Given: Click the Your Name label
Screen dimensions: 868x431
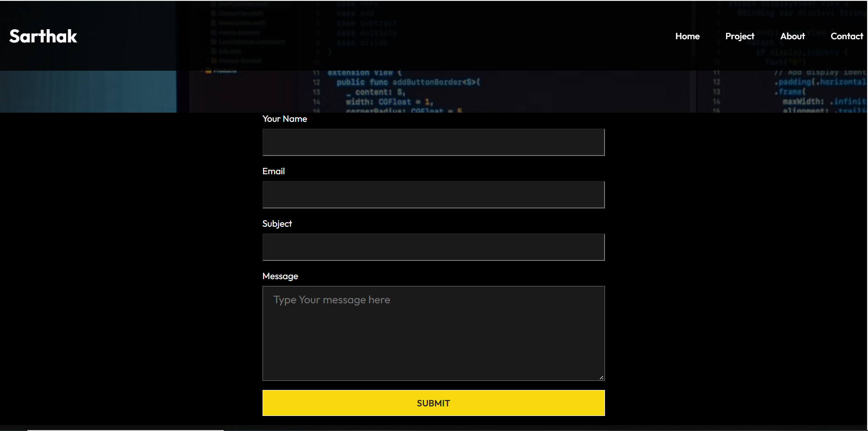Looking at the screenshot, I should (x=284, y=119).
